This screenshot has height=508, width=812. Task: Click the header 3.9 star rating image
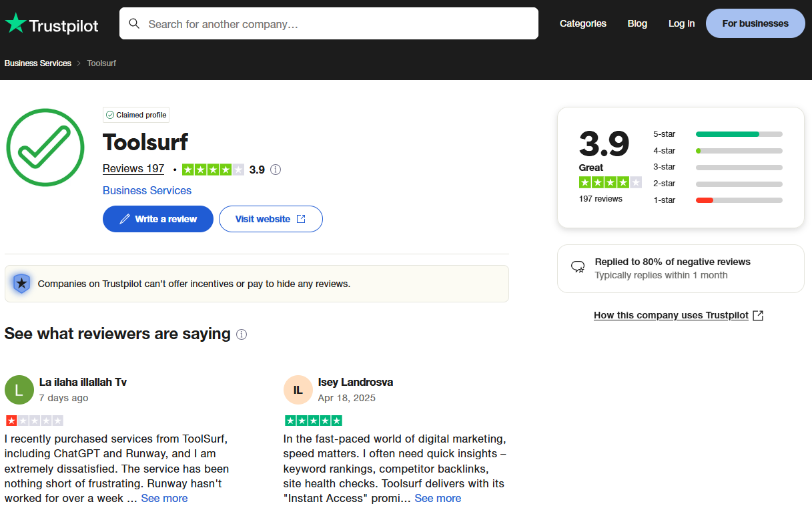click(213, 170)
